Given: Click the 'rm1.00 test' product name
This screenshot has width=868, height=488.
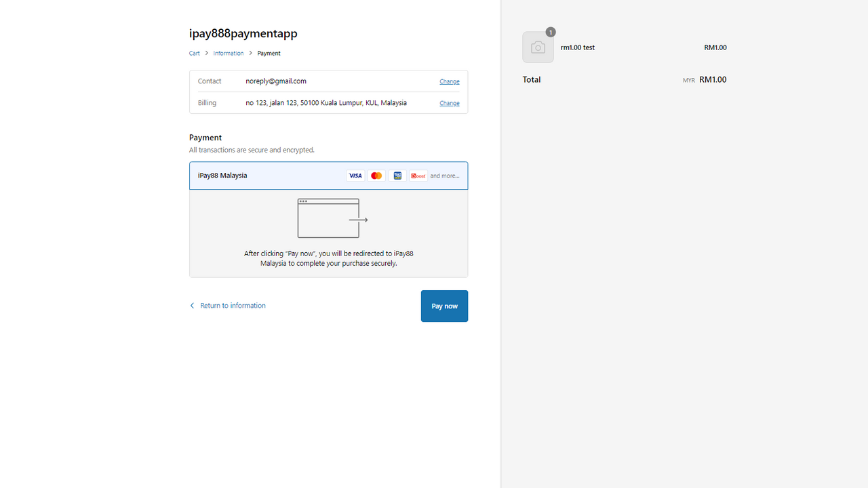Looking at the screenshot, I should (x=578, y=47).
